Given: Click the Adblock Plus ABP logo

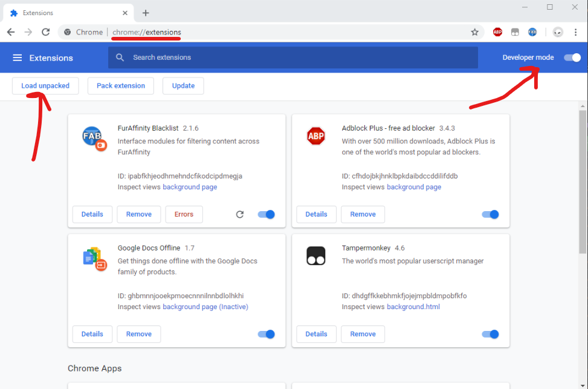Looking at the screenshot, I should (x=315, y=136).
